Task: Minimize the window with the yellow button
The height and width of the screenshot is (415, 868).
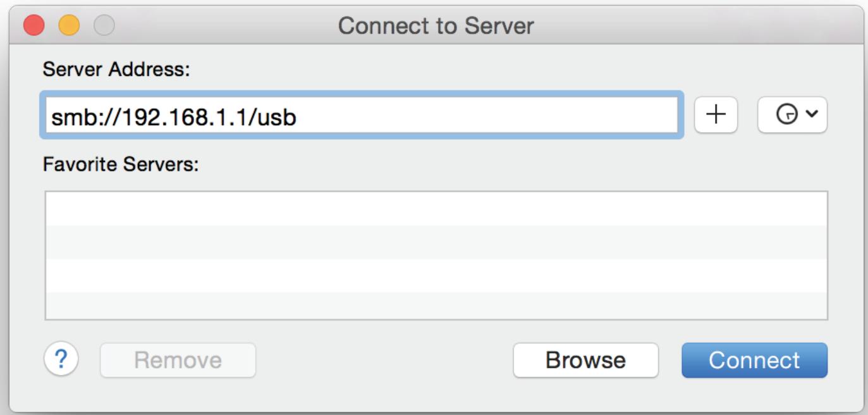Action: (69, 25)
